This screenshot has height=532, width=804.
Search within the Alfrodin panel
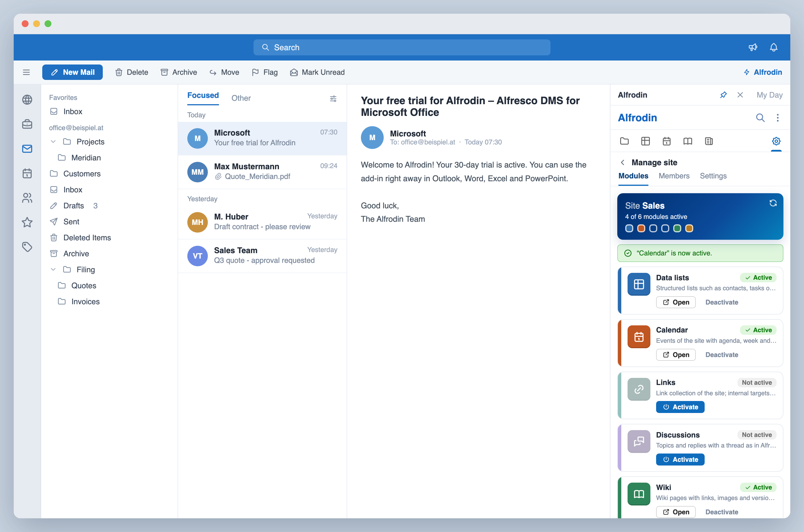tap(760, 118)
